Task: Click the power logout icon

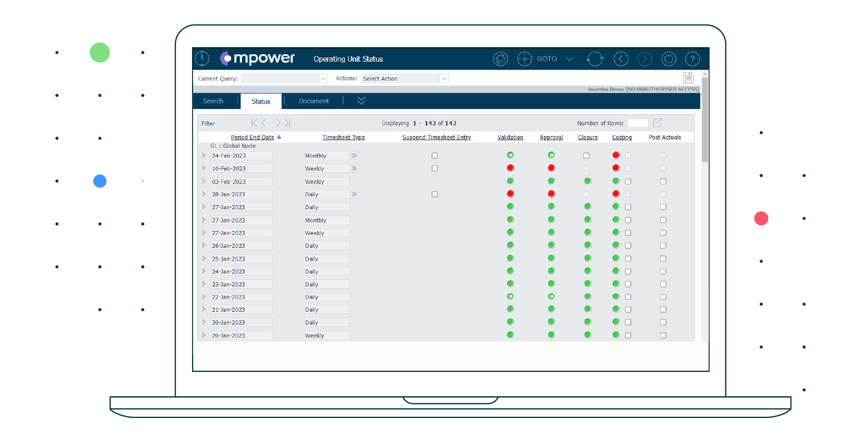Action: click(668, 59)
